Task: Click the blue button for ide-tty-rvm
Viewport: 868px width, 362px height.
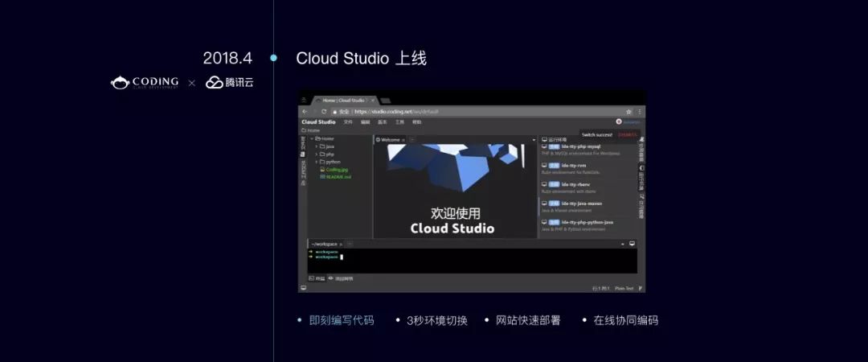Action: click(554, 165)
